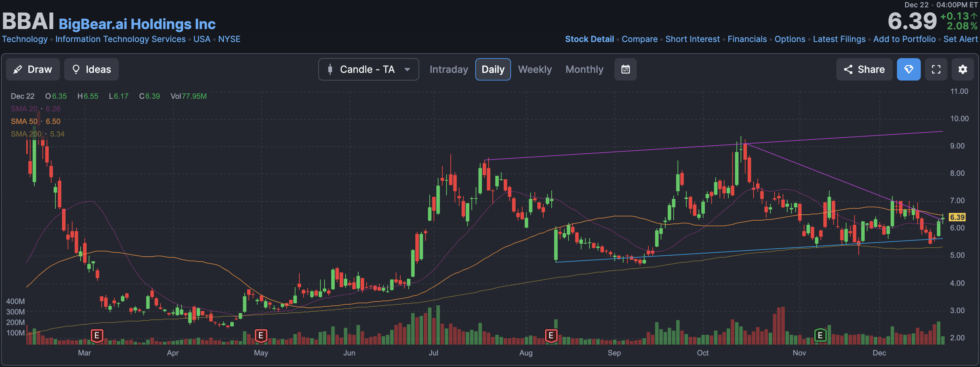The width and height of the screenshot is (980, 367).
Task: Open the Ideas panel
Action: pos(91,69)
